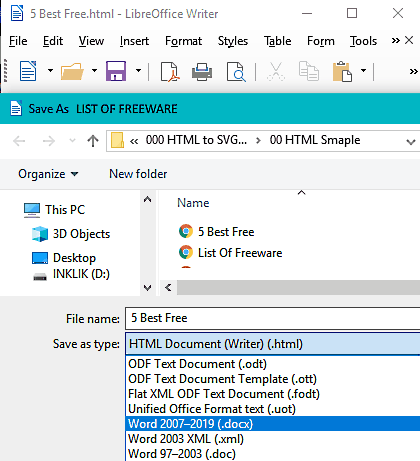Select '000 HTML to SVG...' path segment
420x461 pixels.
pyautogui.click(x=196, y=140)
